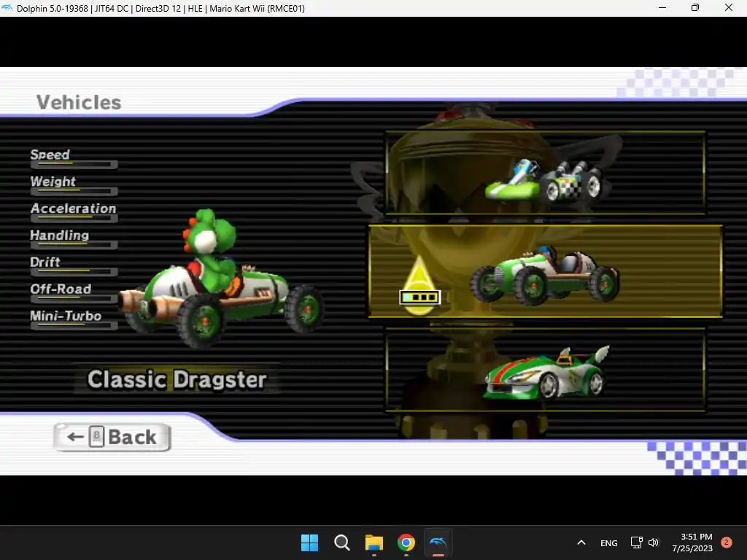
Task: Click the Speed label text
Action: (x=50, y=155)
